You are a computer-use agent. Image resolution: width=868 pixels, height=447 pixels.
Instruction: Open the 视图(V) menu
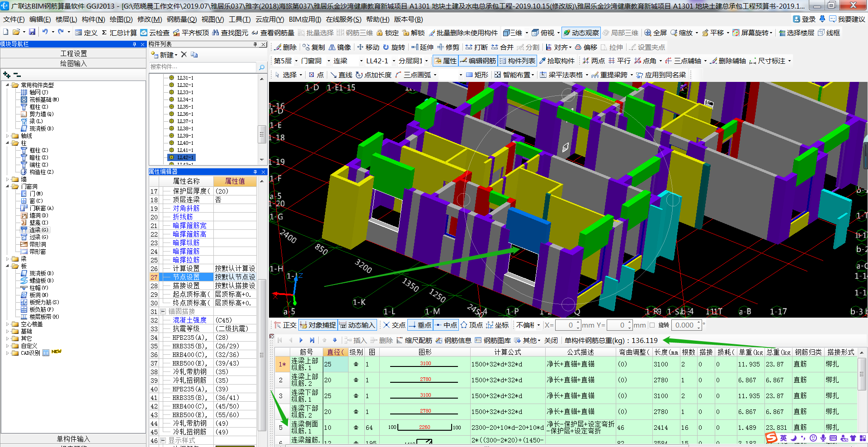213,19
